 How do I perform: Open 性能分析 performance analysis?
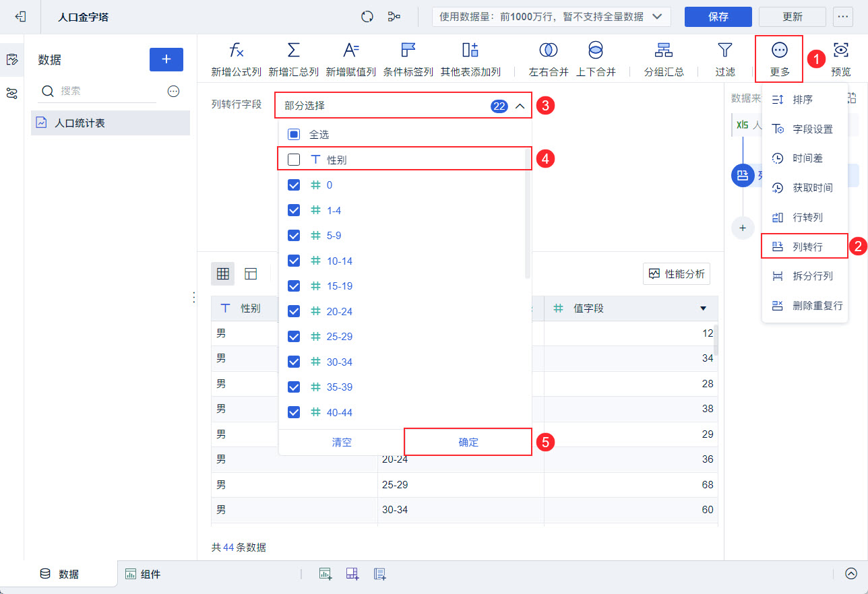click(677, 273)
